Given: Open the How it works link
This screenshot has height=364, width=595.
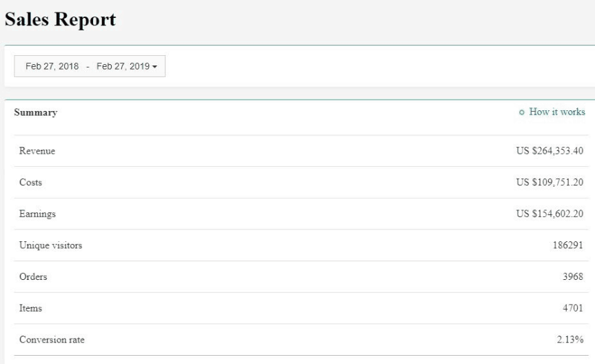Looking at the screenshot, I should [556, 112].
